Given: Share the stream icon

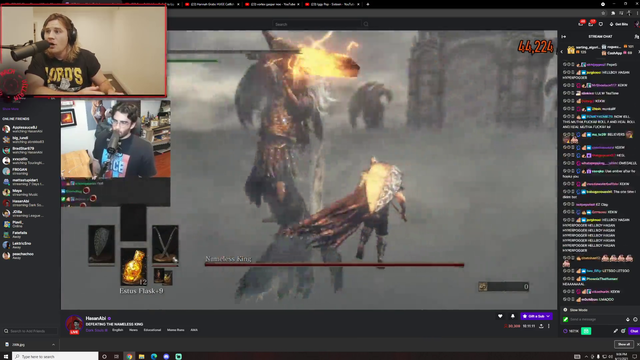Looking at the screenshot, I should [541, 326].
